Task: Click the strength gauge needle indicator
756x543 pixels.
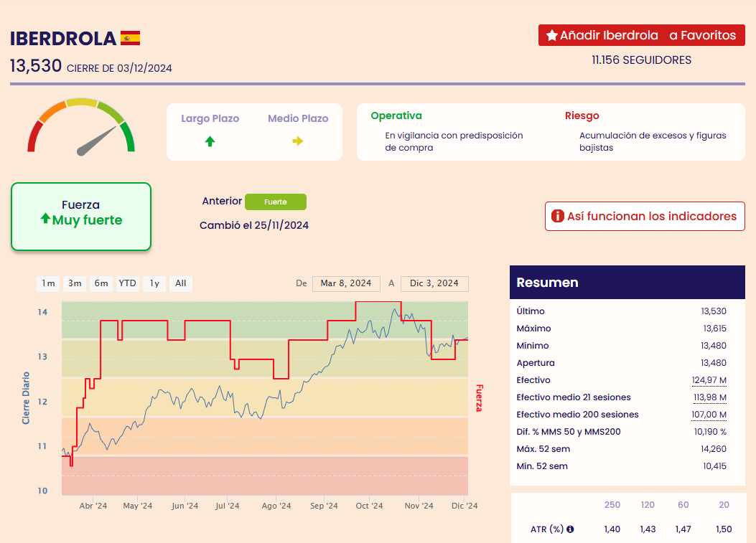Action: [97, 141]
